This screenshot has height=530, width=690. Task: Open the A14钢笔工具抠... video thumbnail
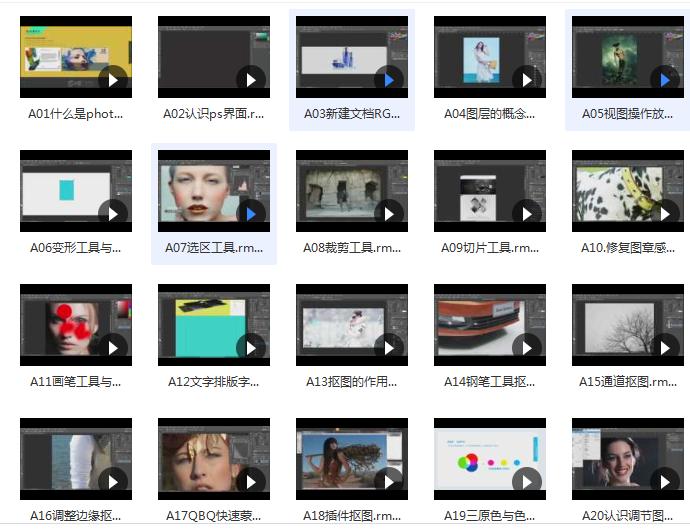pos(490,325)
